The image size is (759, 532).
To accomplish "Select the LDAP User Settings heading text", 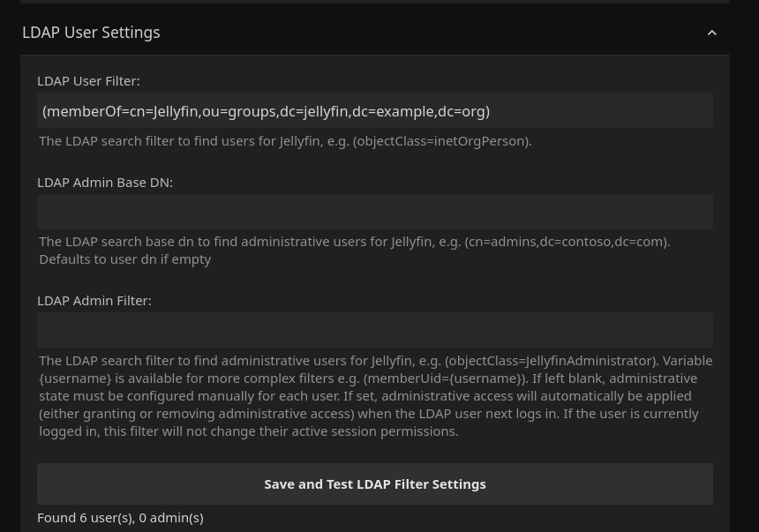I will 91,32.
